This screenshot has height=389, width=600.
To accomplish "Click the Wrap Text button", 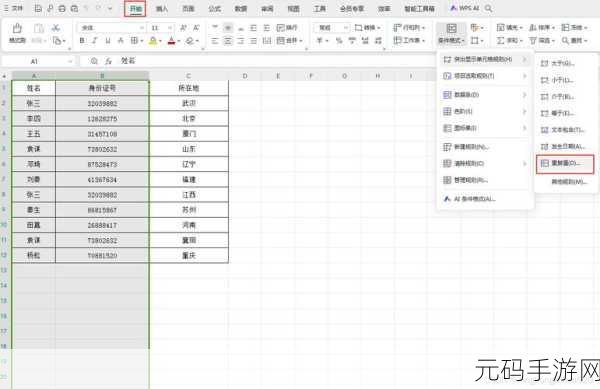I will pyautogui.click(x=287, y=28).
